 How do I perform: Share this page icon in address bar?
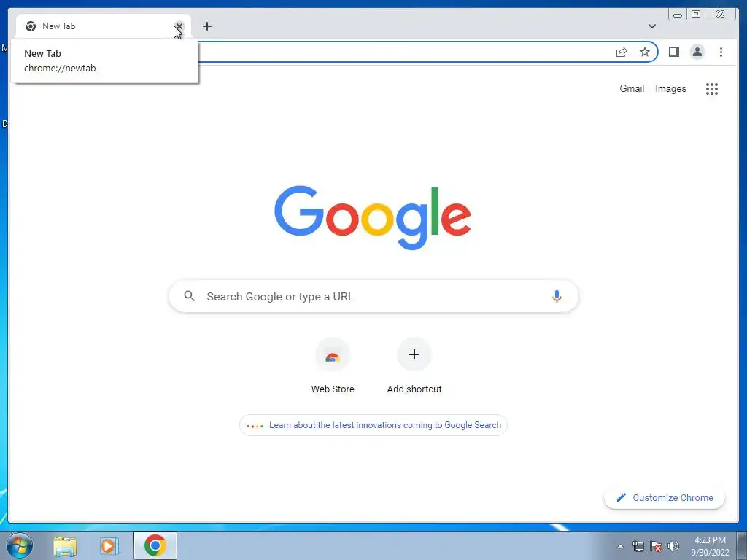coord(622,52)
